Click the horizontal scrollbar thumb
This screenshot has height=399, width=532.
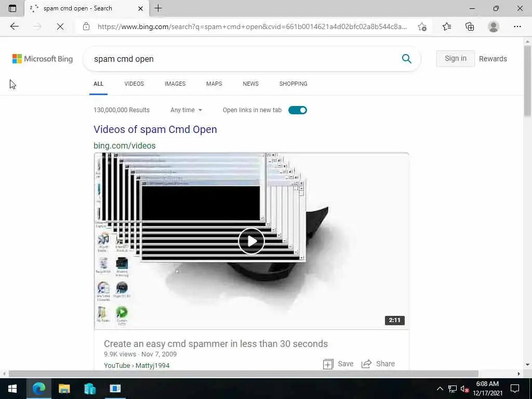click(x=244, y=374)
